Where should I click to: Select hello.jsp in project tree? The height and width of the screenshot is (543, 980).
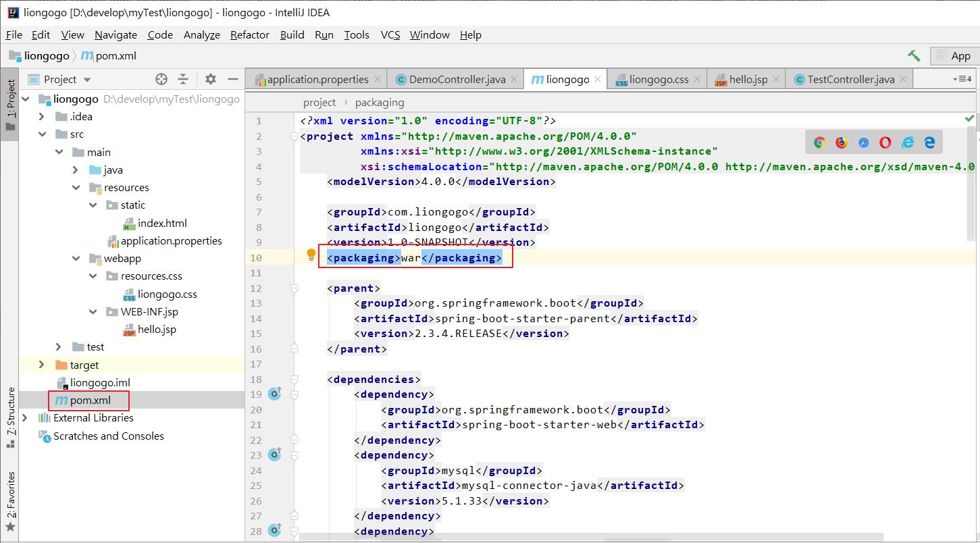click(149, 330)
